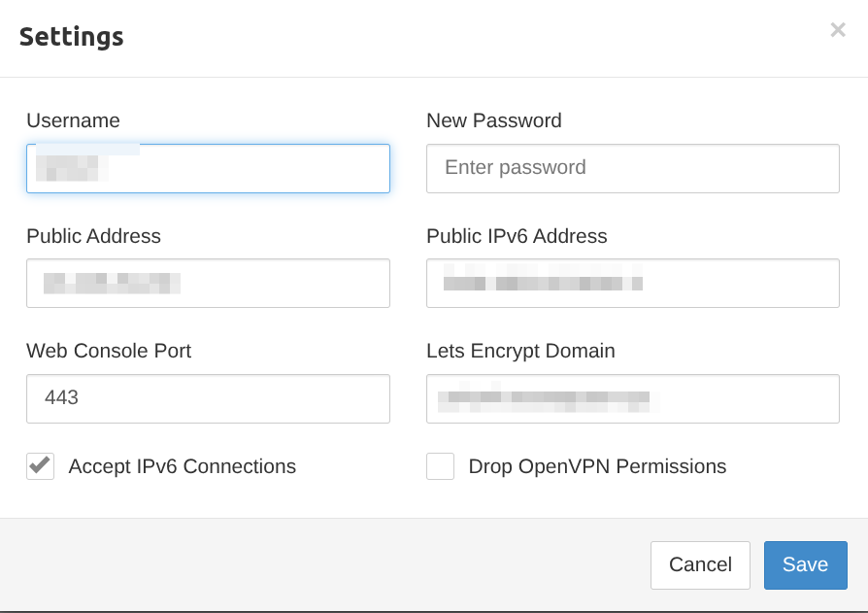Click the "Lets Encrypt Domain" label
Screen dimensions: 868x613
[x=520, y=351]
